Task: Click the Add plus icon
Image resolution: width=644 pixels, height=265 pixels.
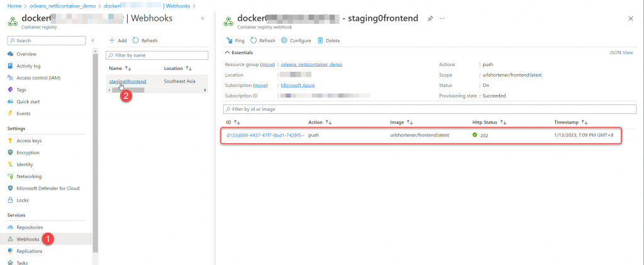Action: 111,41
